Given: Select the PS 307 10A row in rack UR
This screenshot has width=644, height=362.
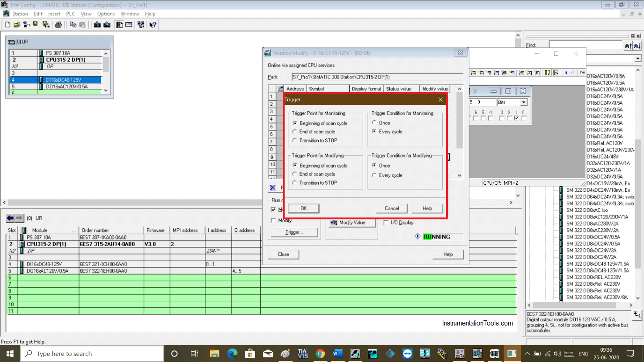Looking at the screenshot, I should click(55, 53).
